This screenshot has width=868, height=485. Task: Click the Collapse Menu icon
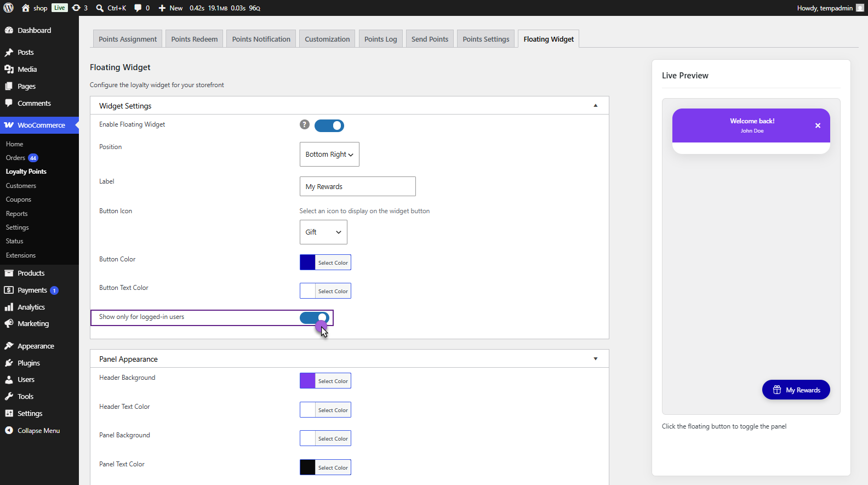9,430
